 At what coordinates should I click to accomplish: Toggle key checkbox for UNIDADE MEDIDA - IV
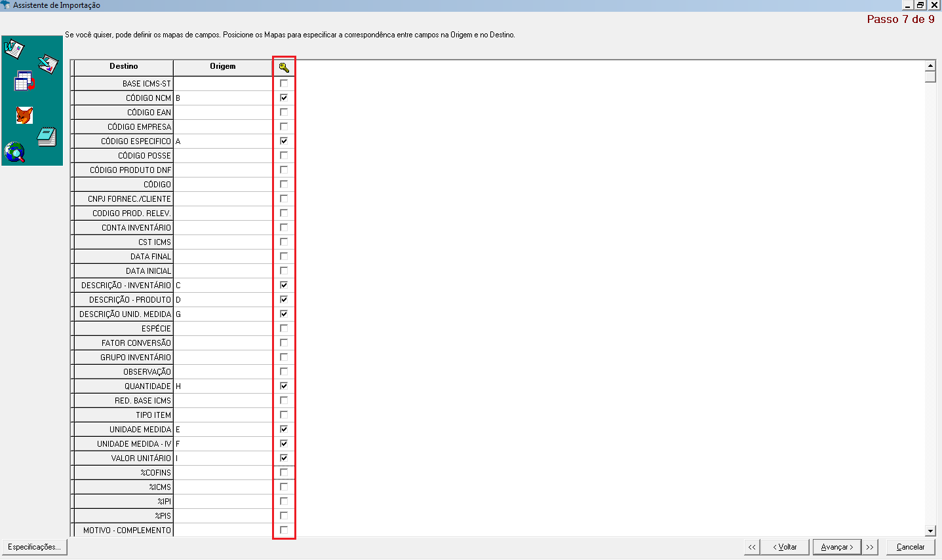284,443
